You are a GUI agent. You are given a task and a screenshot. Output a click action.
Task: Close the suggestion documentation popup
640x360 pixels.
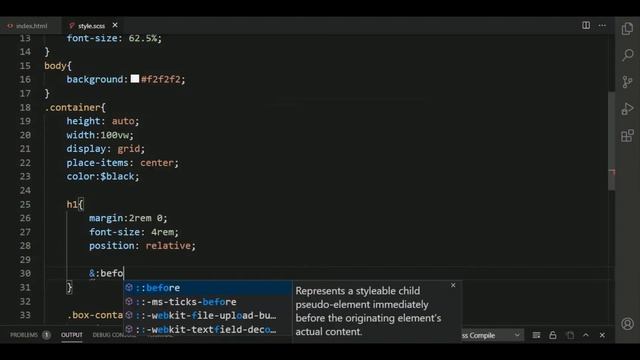point(453,285)
